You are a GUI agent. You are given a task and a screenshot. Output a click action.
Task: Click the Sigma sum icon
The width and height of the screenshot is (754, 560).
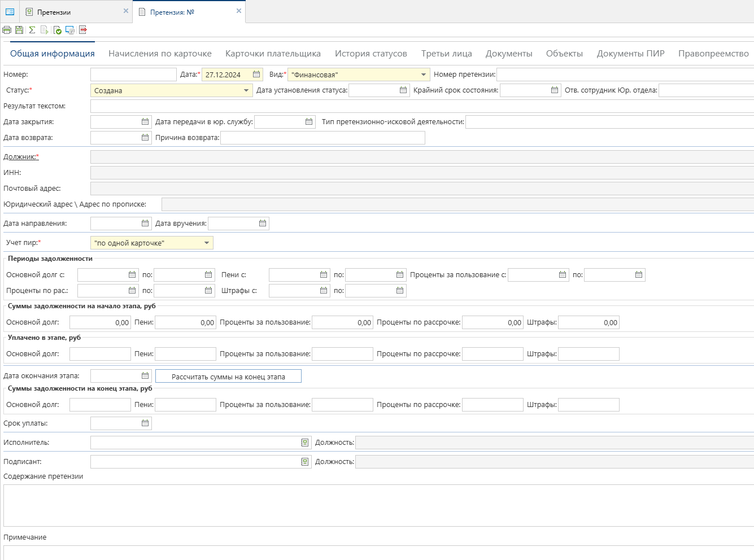pyautogui.click(x=32, y=30)
